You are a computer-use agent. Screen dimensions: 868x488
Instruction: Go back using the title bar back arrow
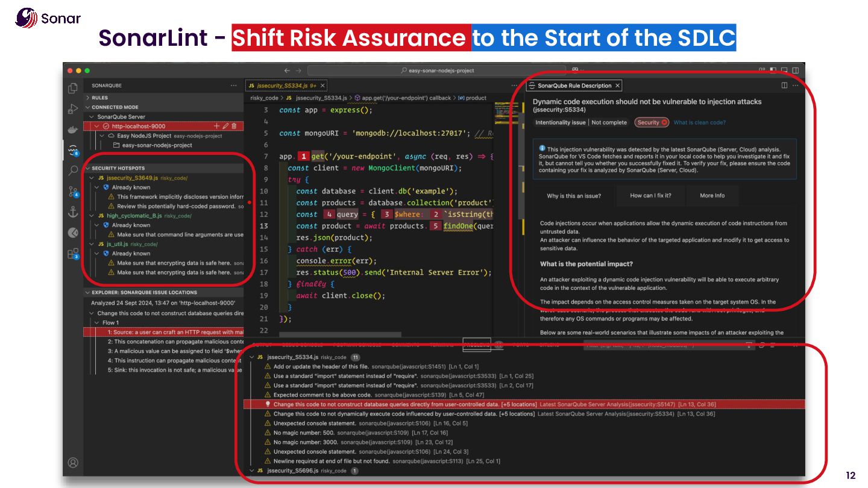(x=287, y=70)
